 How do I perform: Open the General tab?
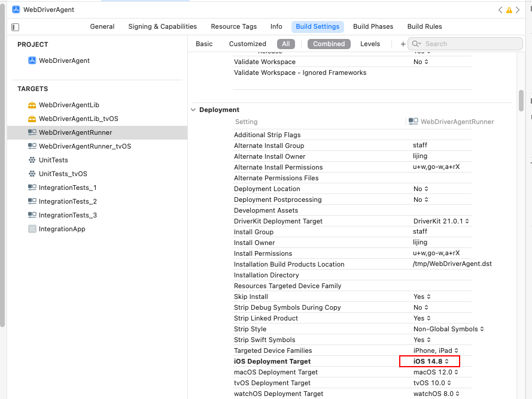[x=102, y=26]
